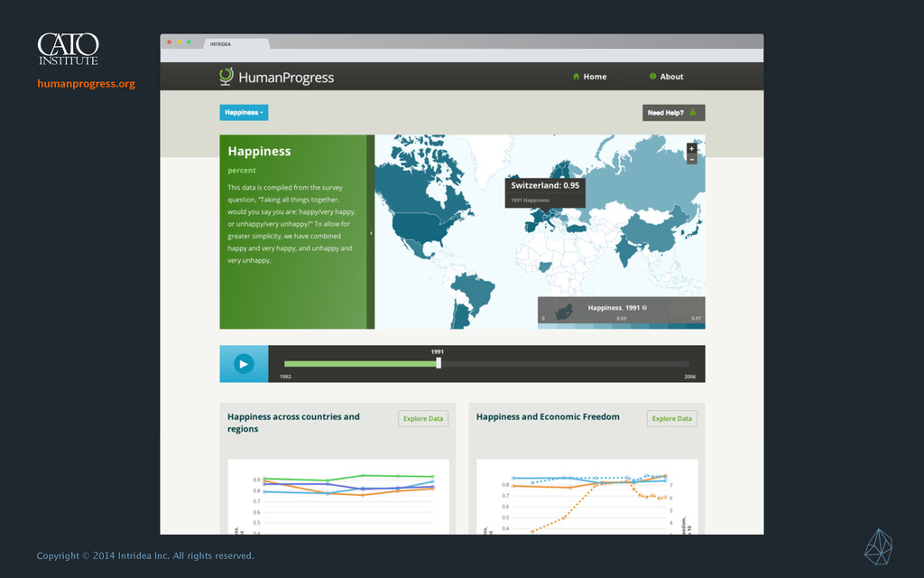Click the 'Happiness across countries and regions' title
This screenshot has width=924, height=578.
click(293, 423)
